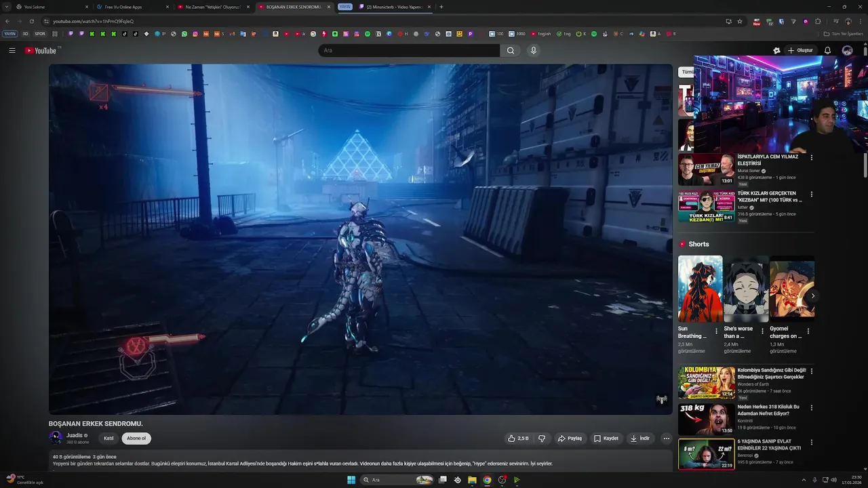Save video with Kaydet button

click(x=606, y=439)
